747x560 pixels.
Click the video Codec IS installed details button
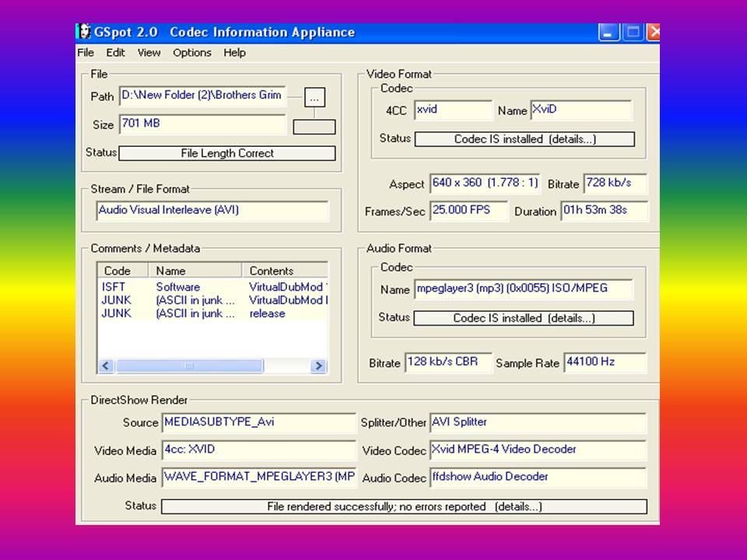[x=524, y=139]
